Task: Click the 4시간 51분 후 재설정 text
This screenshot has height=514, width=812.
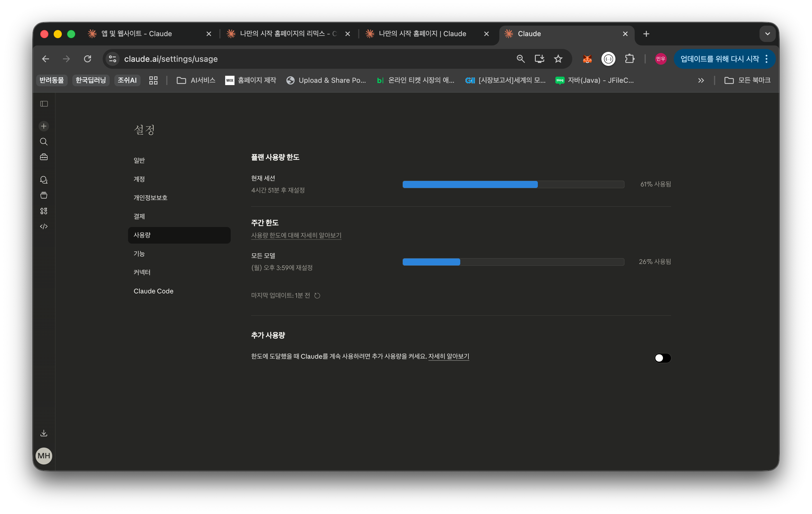Action: coord(278,190)
